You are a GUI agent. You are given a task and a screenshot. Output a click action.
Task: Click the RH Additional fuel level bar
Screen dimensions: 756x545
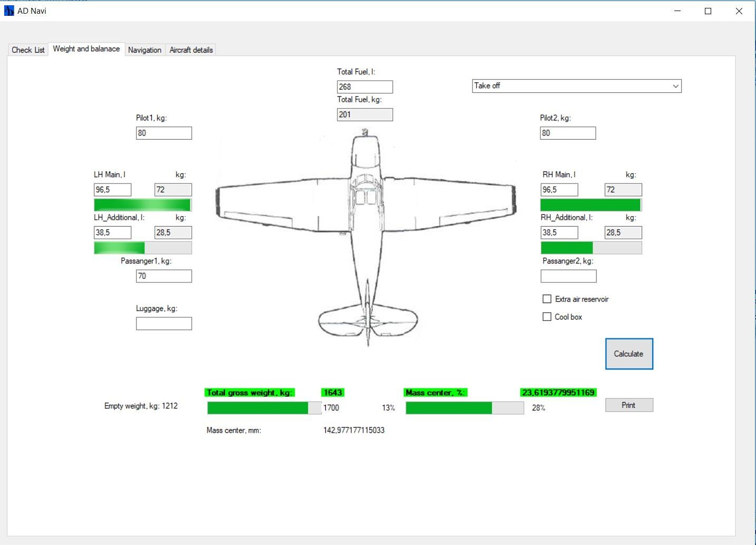pyautogui.click(x=591, y=248)
